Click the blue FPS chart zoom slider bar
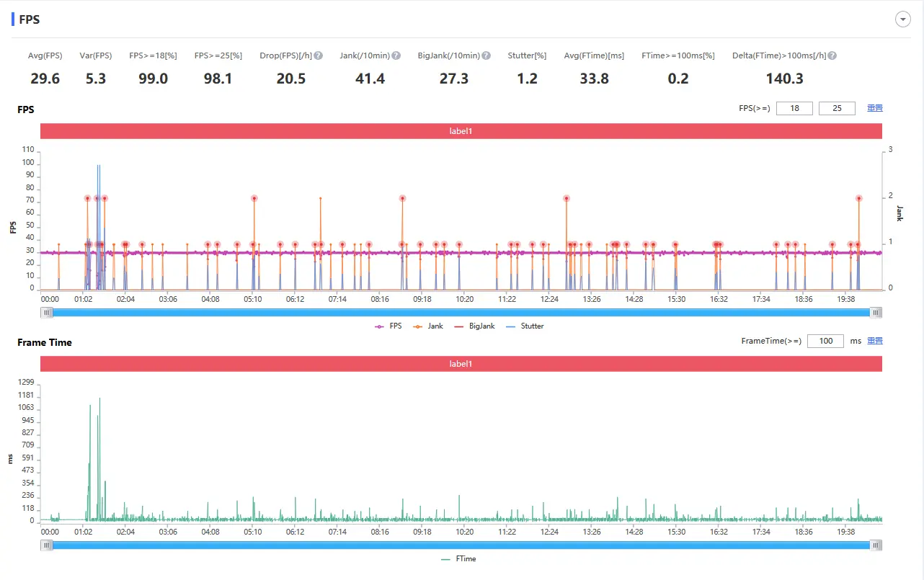The width and height of the screenshot is (924, 580). click(461, 312)
